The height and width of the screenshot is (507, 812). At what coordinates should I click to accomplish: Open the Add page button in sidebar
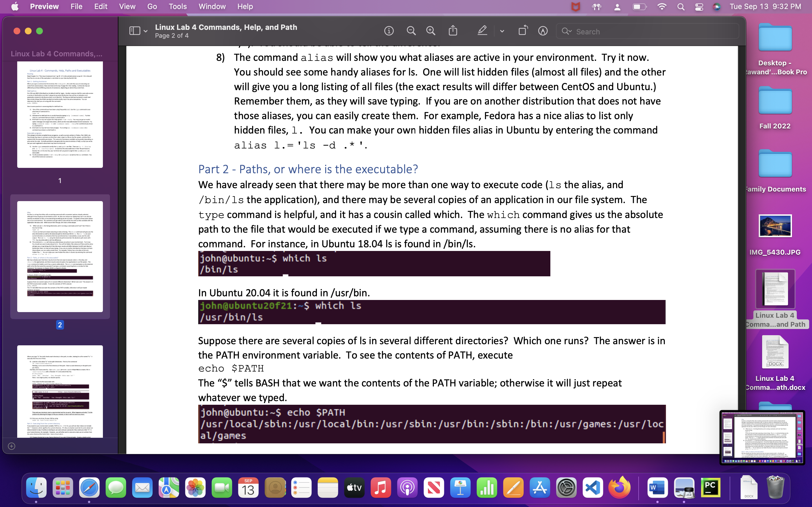click(11, 446)
